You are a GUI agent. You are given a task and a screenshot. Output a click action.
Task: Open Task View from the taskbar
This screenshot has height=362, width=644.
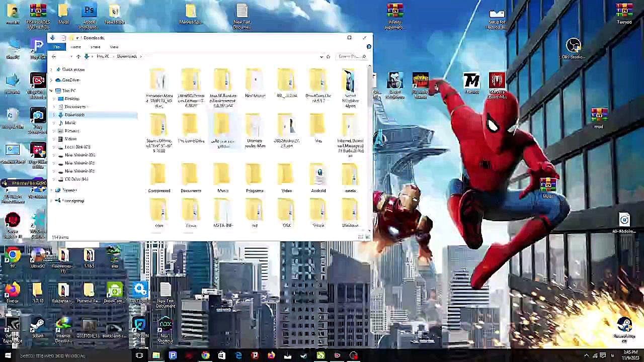click(x=139, y=355)
